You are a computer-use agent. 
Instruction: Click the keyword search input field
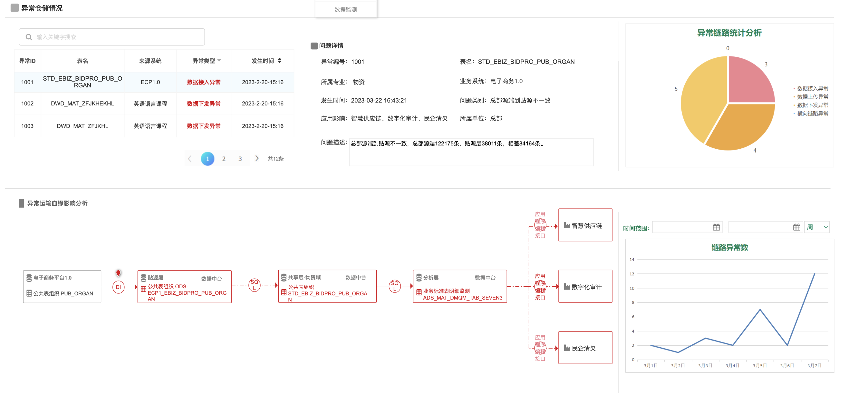click(111, 37)
